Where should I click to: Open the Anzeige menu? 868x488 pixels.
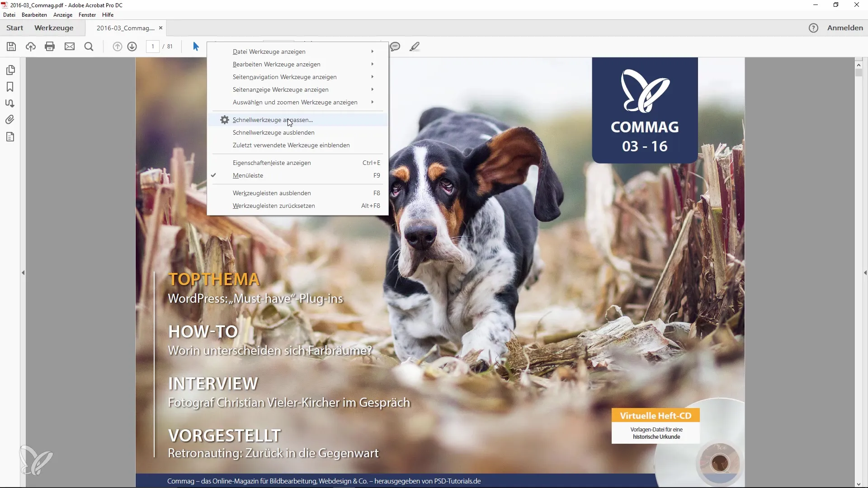[63, 15]
